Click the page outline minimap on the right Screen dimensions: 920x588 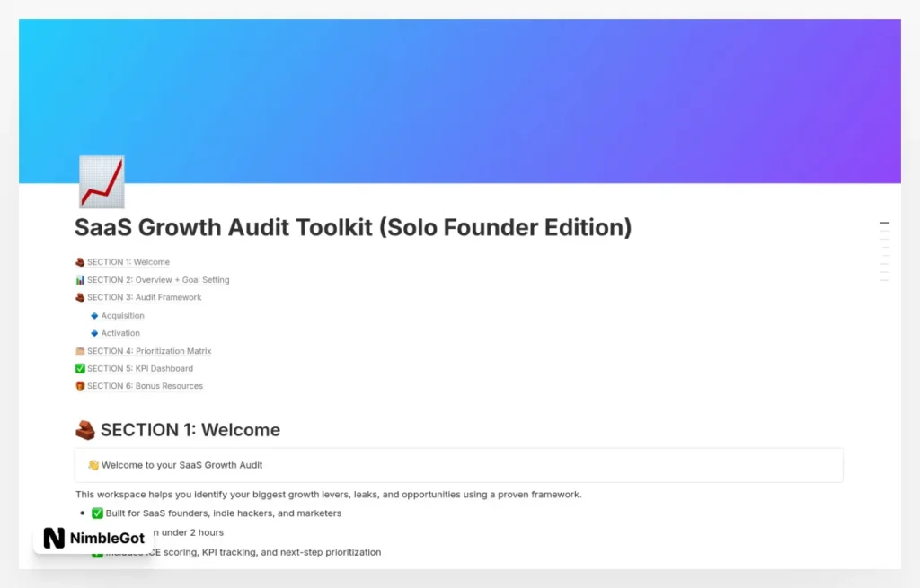[884, 251]
